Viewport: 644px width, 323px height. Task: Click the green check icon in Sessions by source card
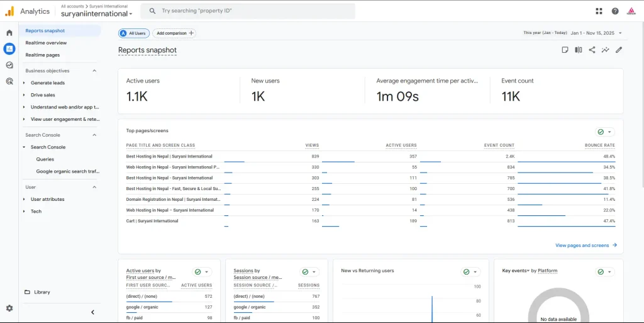point(305,271)
